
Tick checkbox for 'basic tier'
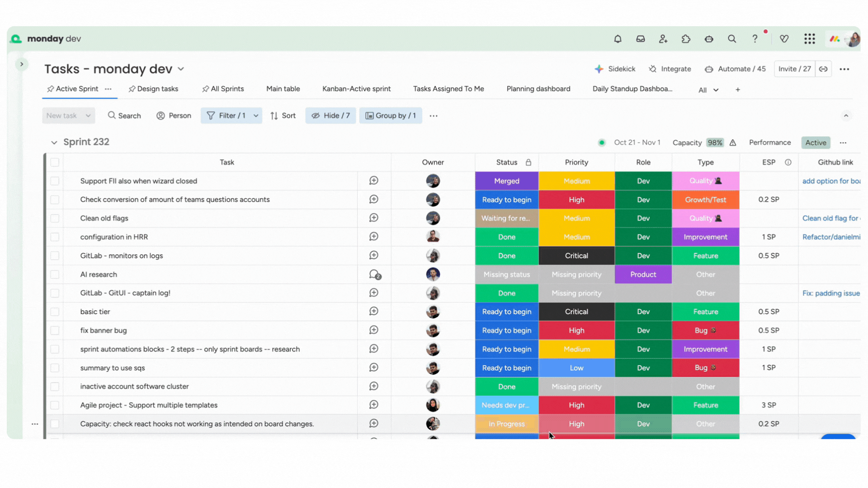click(55, 312)
